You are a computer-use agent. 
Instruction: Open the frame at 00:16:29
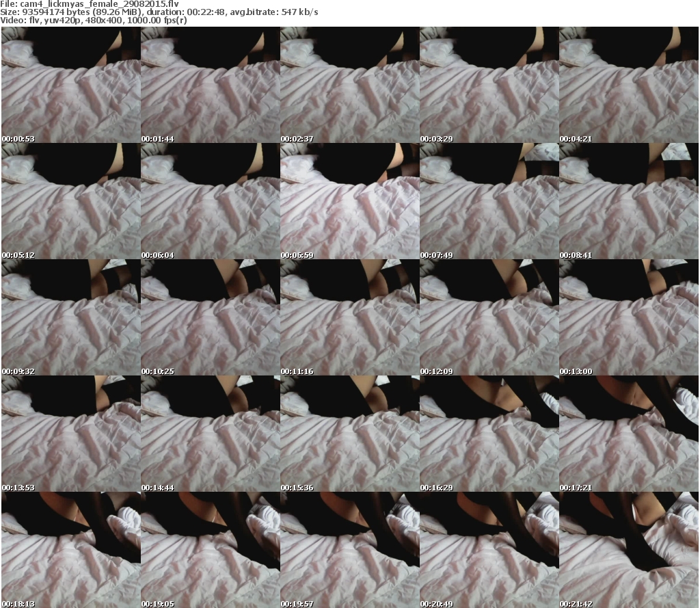pos(489,434)
